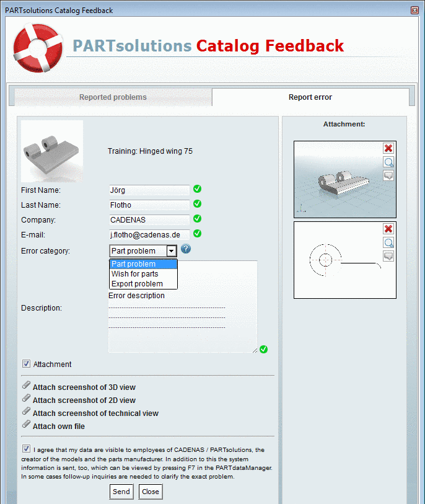Screen dimensions: 425x504
Task: Choose Wish for parts category
Action: 143,274
